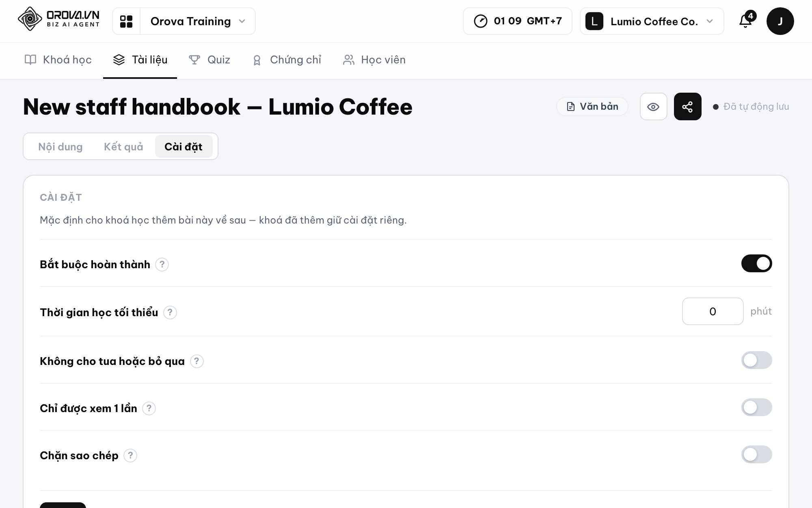
Task: Click the L workspace avatar
Action: pyautogui.click(x=594, y=21)
